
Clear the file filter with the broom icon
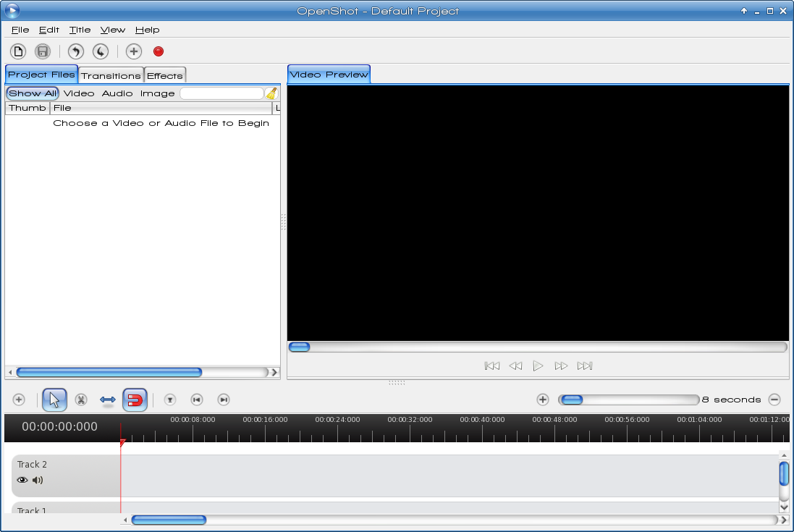(x=272, y=93)
